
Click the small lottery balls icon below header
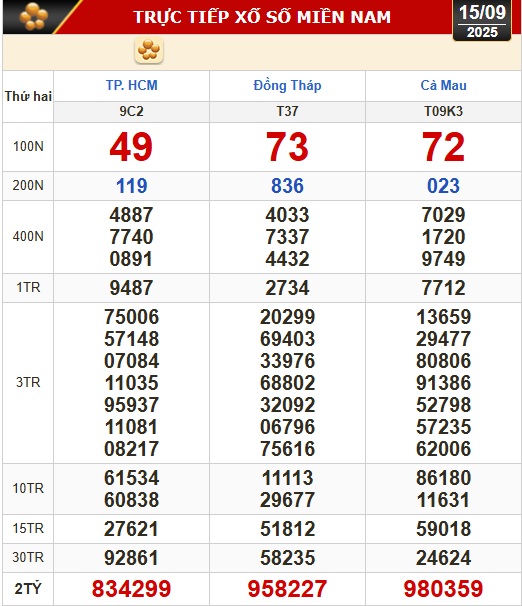[x=149, y=50]
